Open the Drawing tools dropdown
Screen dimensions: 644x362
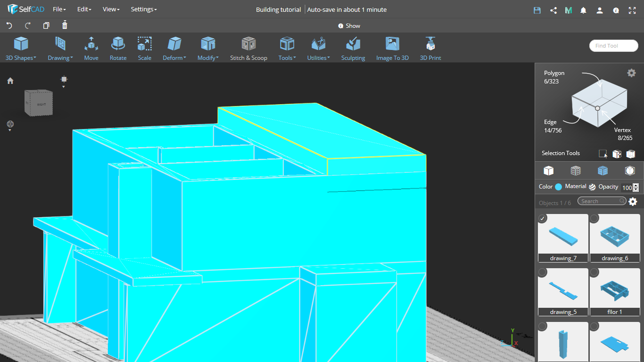coord(60,49)
